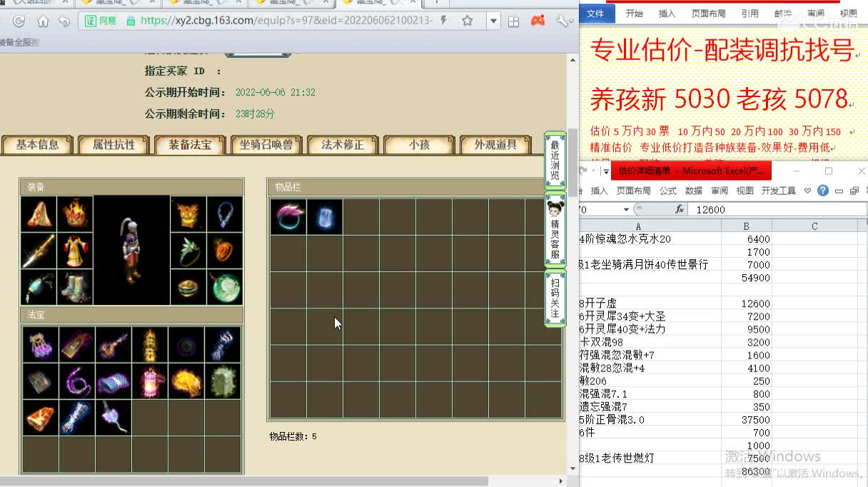Select the green jade orb icon

pos(225,287)
